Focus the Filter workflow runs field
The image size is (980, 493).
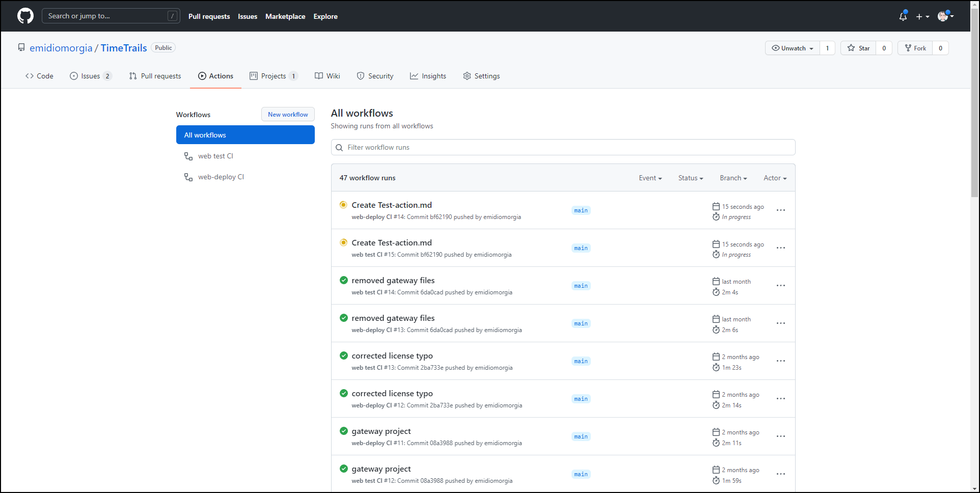(x=563, y=147)
